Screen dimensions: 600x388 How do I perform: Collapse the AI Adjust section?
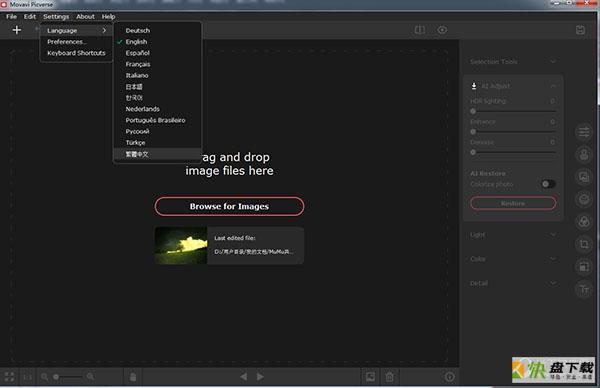(x=553, y=86)
